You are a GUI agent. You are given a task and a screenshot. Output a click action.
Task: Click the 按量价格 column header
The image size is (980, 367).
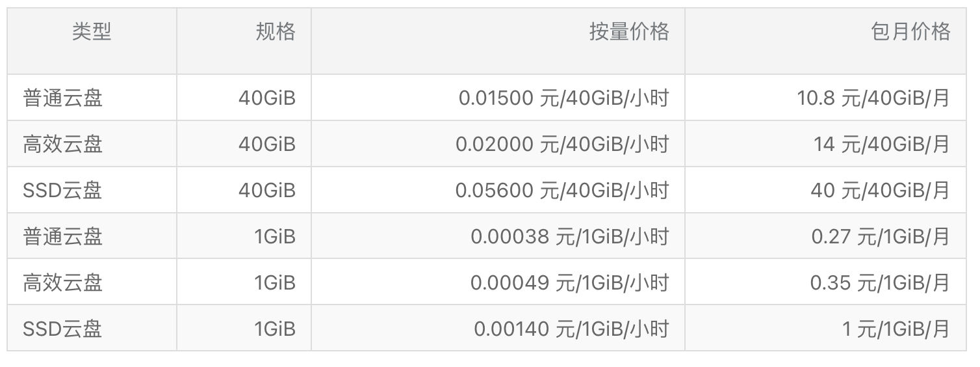[x=629, y=32]
